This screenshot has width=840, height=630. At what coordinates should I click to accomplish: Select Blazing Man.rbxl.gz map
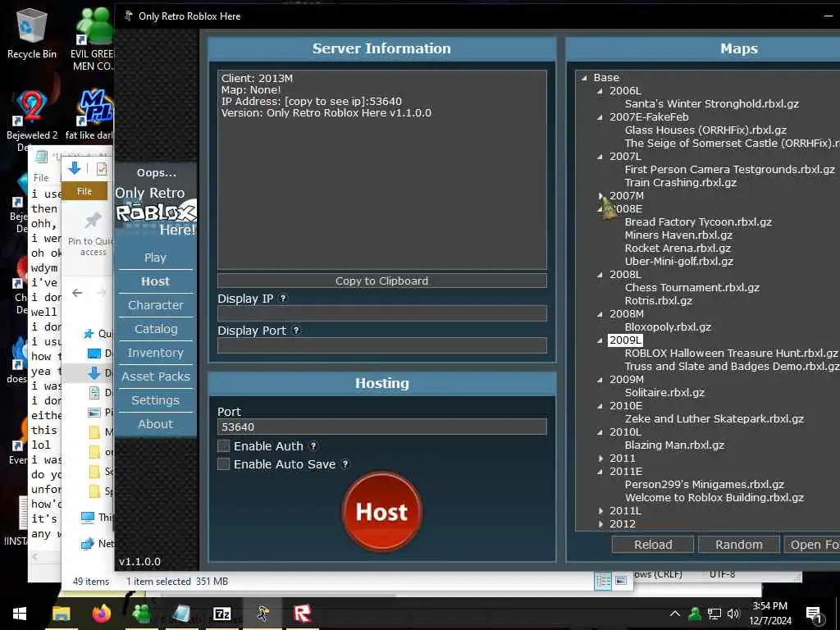point(674,445)
